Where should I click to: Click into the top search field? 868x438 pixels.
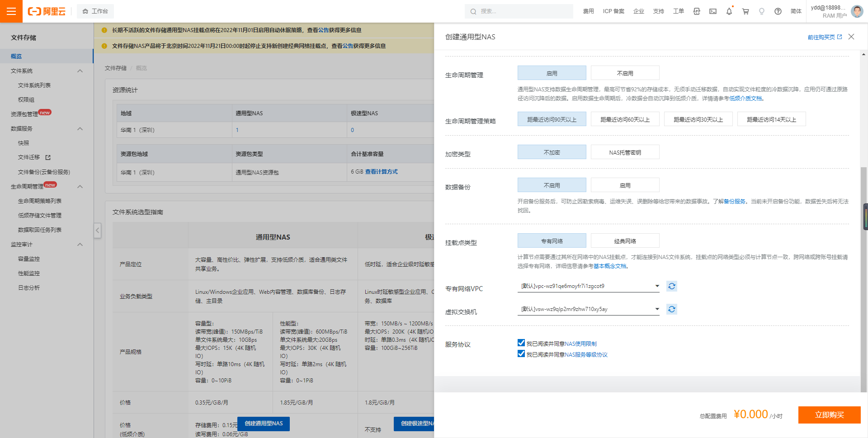pyautogui.click(x=519, y=11)
